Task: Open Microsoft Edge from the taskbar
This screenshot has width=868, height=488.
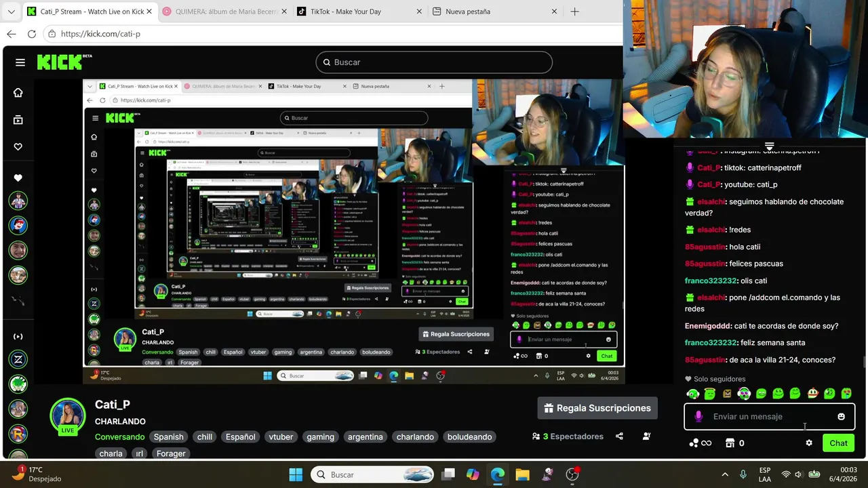Action: 497,474
